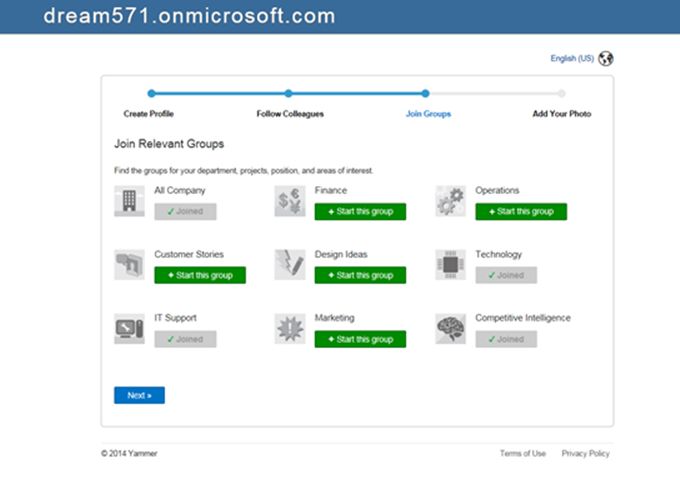Click the globe language icon
680x503 pixels.
605,58
